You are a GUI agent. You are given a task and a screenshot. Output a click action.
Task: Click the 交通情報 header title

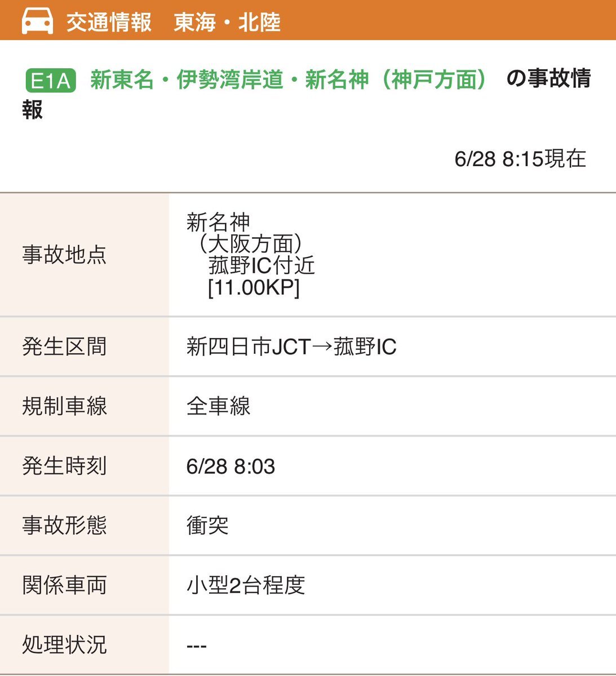(109, 22)
